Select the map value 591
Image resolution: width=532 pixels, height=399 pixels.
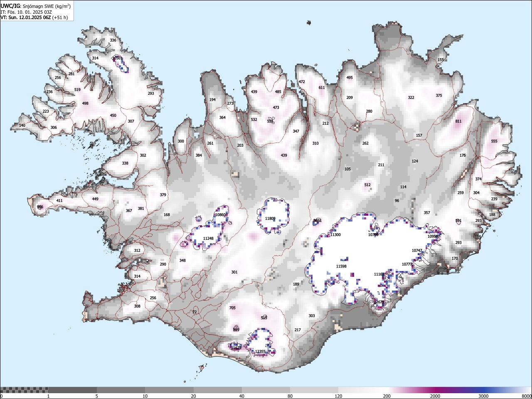(x=458, y=221)
